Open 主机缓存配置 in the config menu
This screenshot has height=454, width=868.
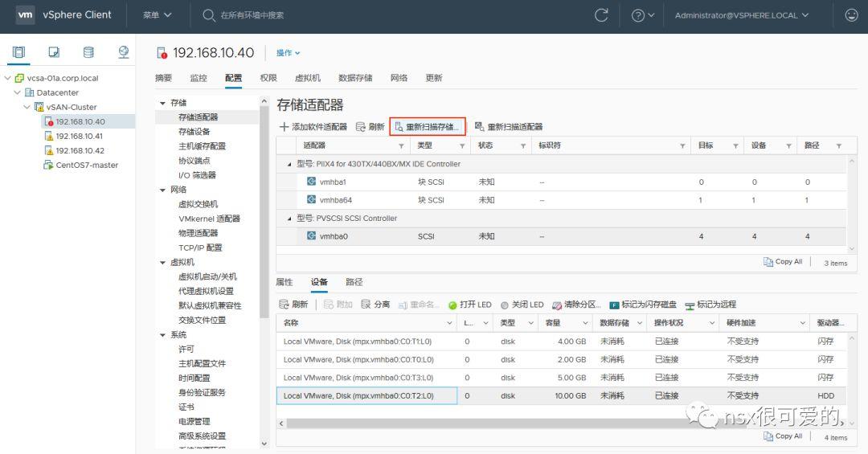202,146
